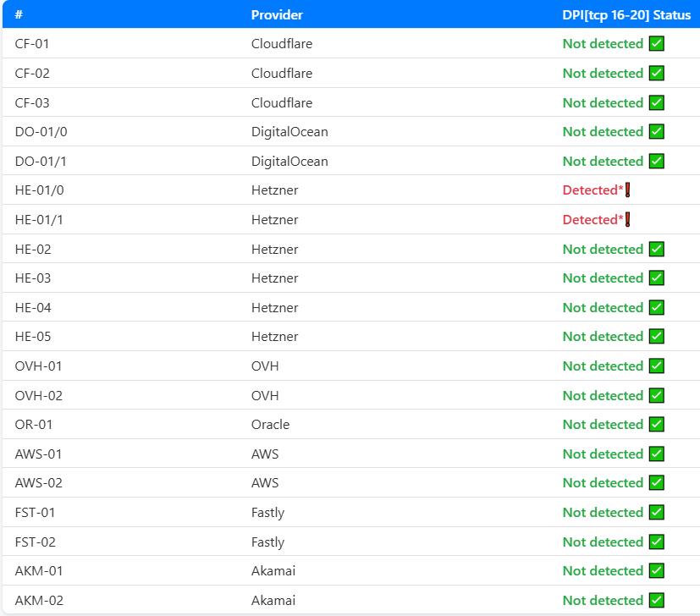Click 'Fastly' provider in FST-01 row
The height and width of the screenshot is (616, 700).
tap(267, 513)
